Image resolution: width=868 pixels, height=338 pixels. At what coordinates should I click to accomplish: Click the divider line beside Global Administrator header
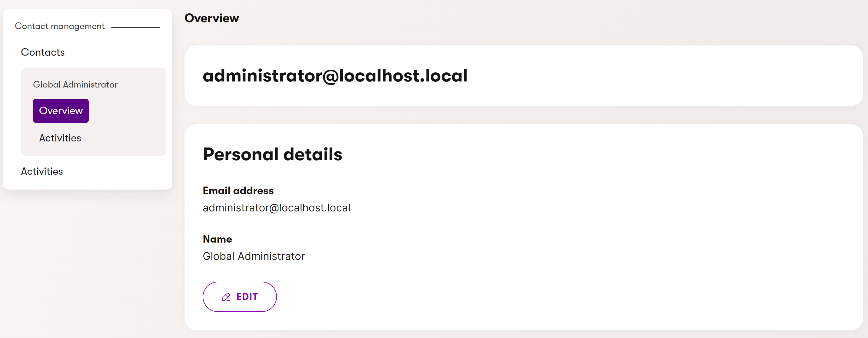coord(139,86)
